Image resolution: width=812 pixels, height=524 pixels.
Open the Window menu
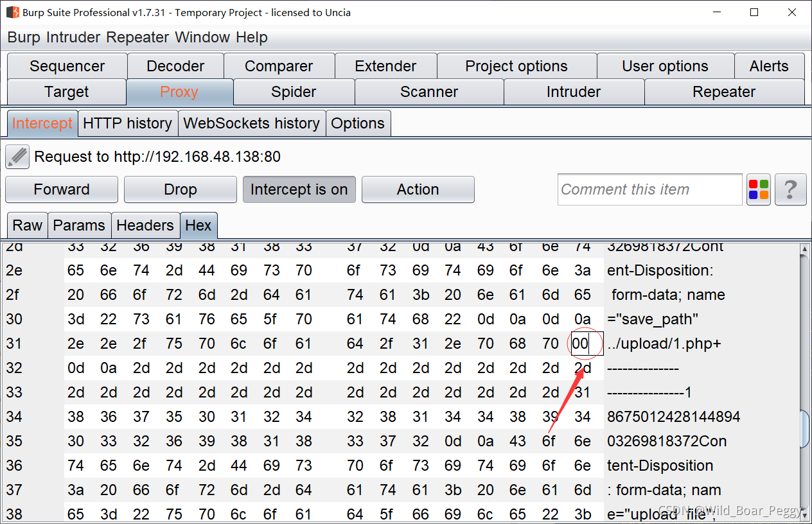[x=202, y=37]
